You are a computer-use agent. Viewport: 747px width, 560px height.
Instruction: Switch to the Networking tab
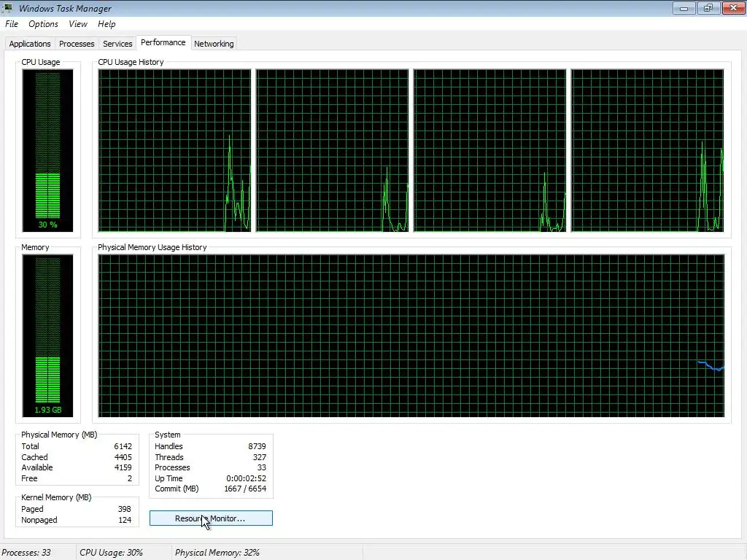[x=214, y=43]
